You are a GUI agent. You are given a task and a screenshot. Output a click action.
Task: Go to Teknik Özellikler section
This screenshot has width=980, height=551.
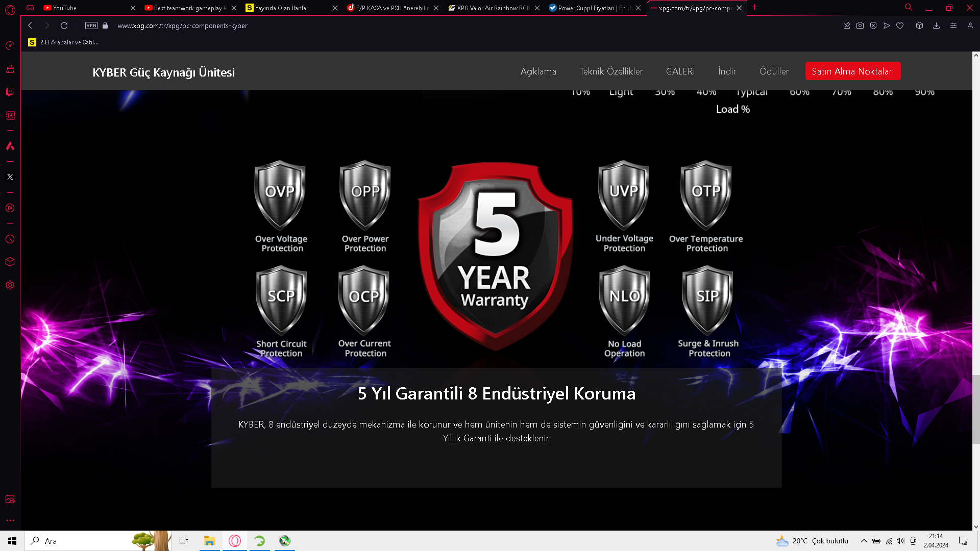point(611,71)
